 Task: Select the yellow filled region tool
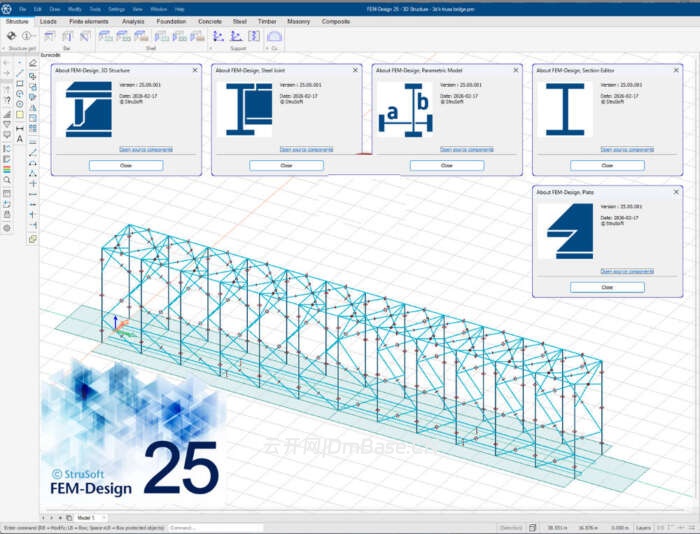(x=20, y=115)
